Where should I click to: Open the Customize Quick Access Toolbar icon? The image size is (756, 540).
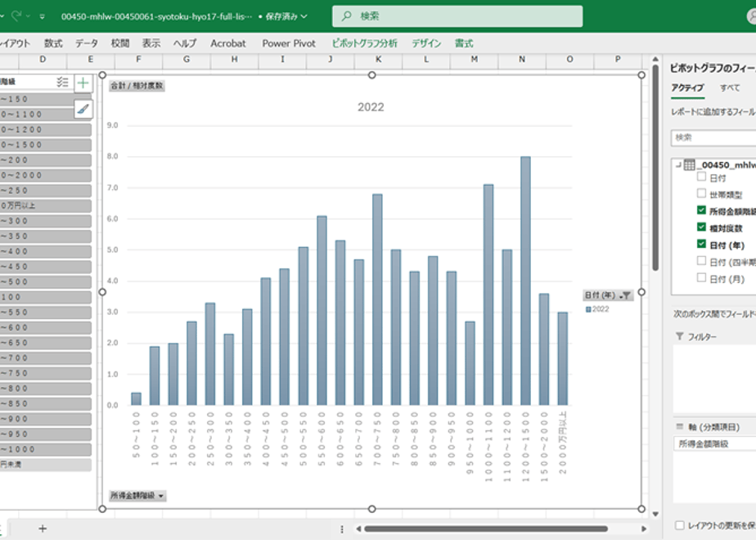pos(43,16)
